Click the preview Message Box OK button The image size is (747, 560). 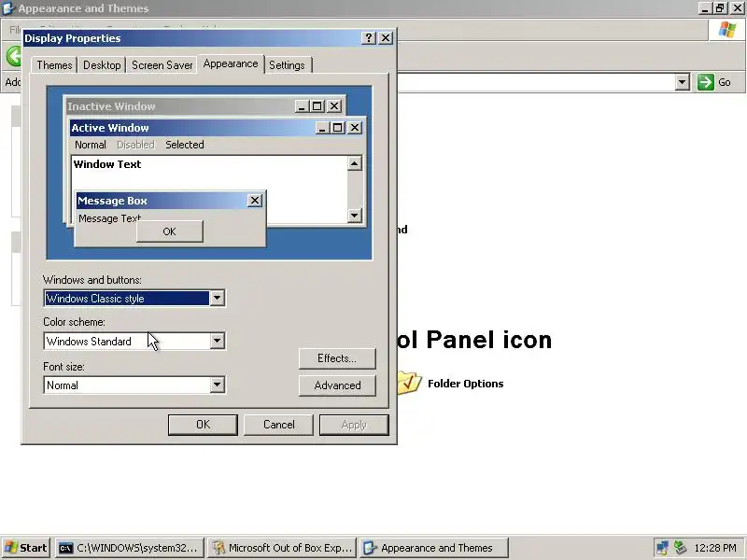[170, 231]
